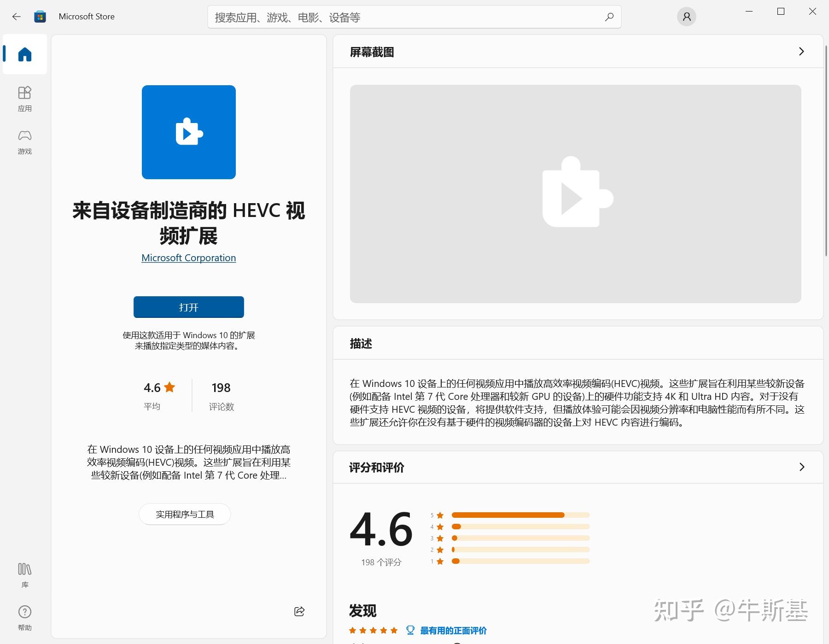The image size is (829, 644).
Task: Focus the search apps and games field
Action: coord(405,18)
